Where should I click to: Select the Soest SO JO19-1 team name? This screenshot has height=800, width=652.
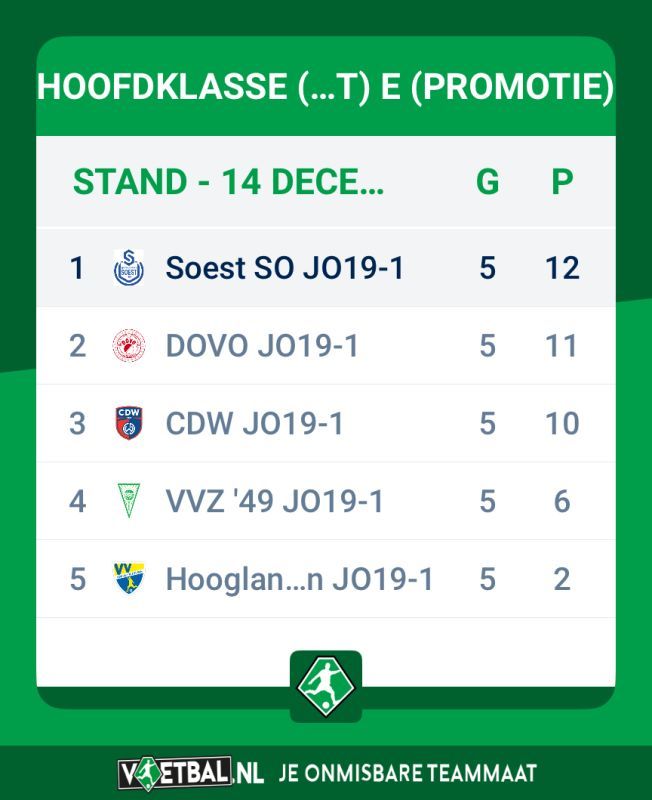click(285, 268)
